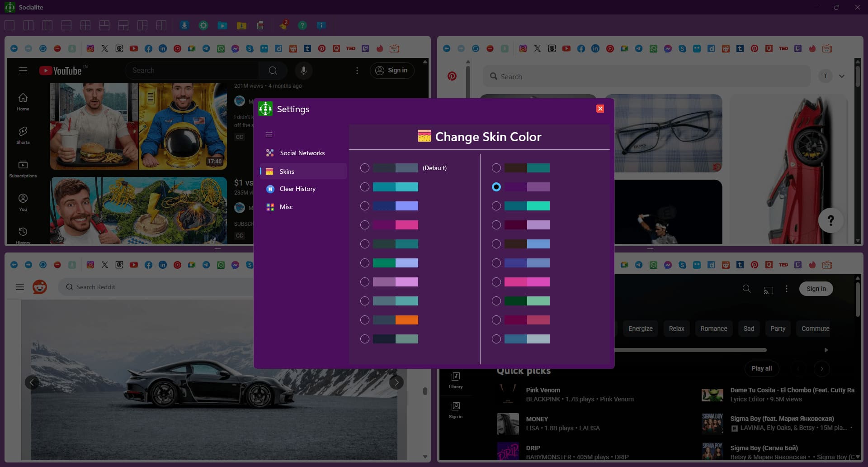Open YouTube Music three-dot menu
Screen dimensions: 868x467
[x=787, y=289]
